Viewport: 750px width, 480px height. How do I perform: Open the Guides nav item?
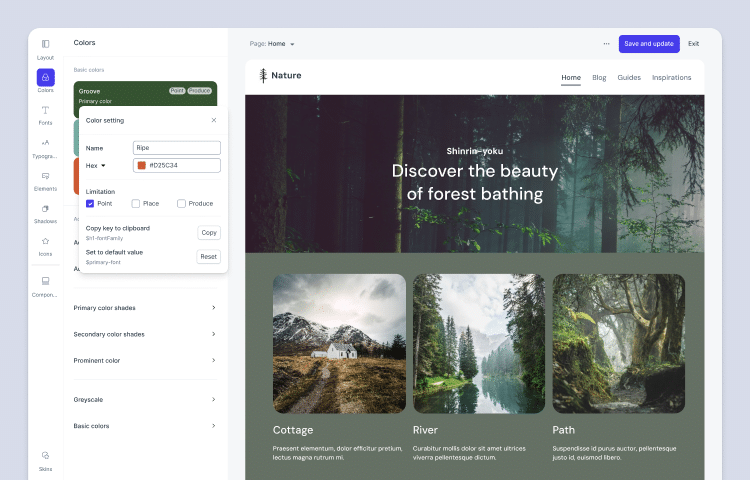coord(629,77)
